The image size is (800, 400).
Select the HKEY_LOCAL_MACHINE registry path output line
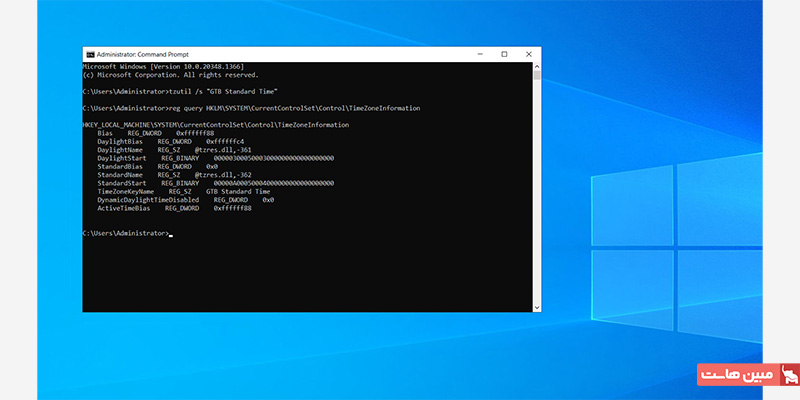(x=215, y=124)
